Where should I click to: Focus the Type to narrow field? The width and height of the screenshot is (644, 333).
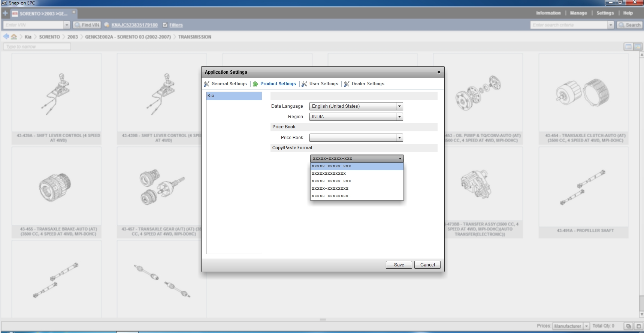(37, 47)
